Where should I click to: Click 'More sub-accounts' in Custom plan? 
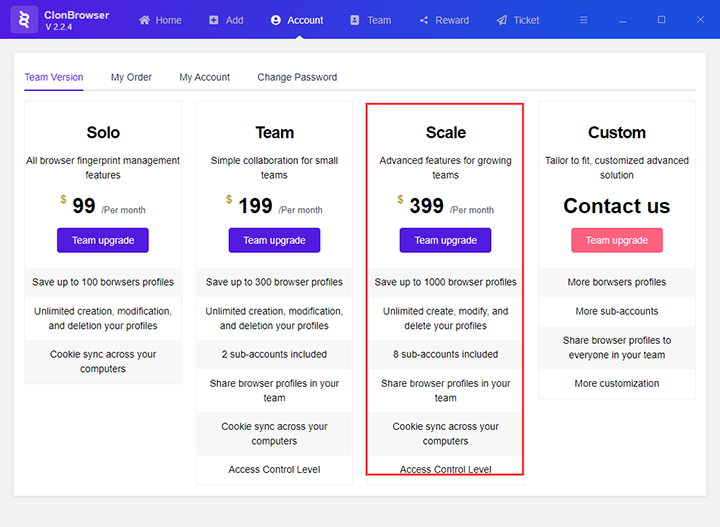(x=617, y=311)
